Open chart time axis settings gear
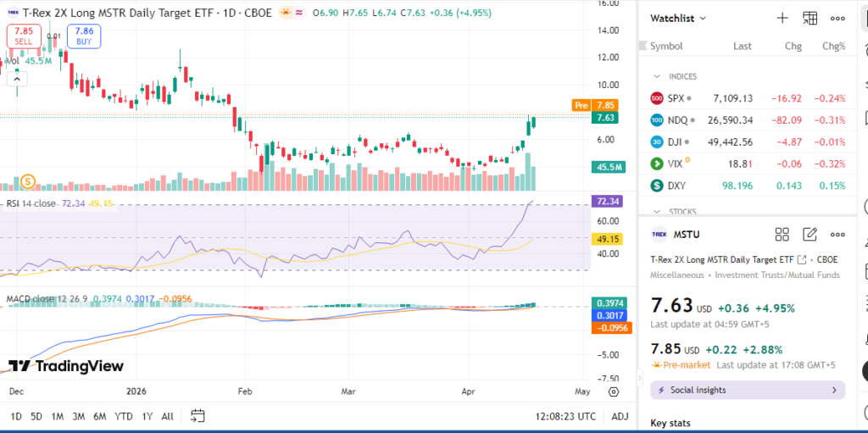 point(613,391)
